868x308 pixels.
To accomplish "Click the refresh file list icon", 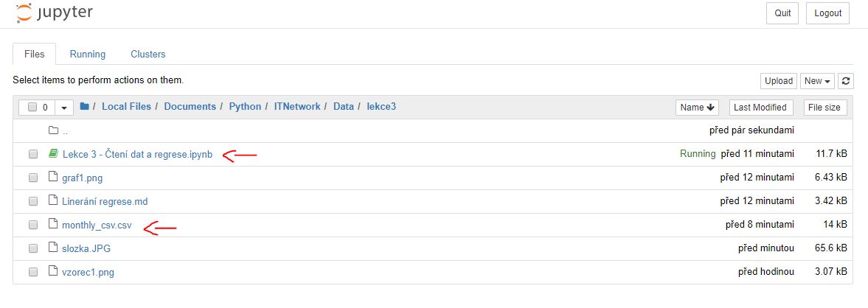I will click(847, 81).
